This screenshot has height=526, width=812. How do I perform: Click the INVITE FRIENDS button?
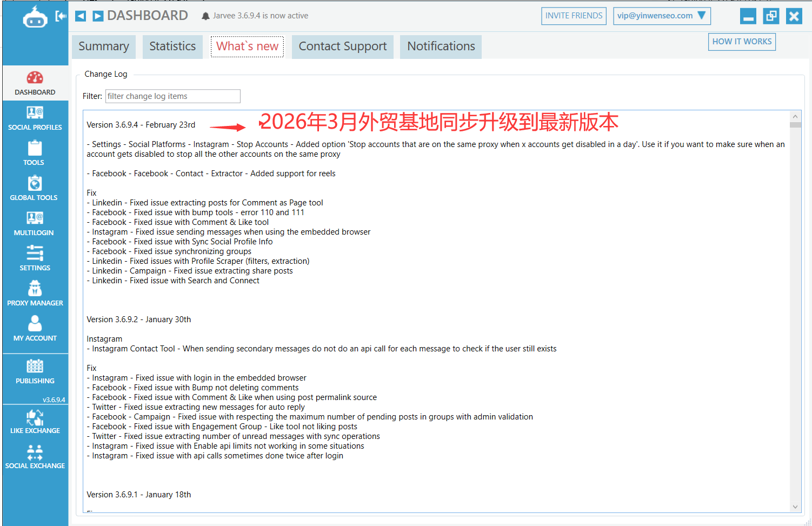pyautogui.click(x=574, y=16)
